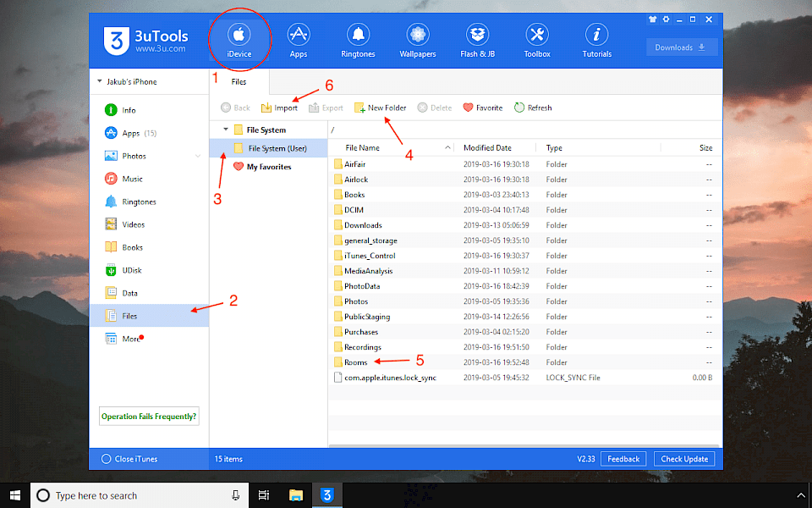The height and width of the screenshot is (508, 812).
Task: Open Info in the sidebar
Action: click(x=149, y=110)
